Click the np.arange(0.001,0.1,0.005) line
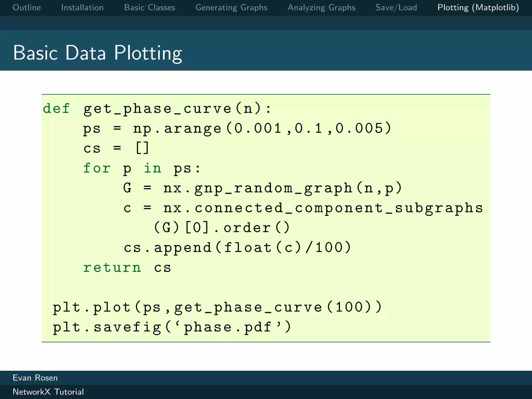This screenshot has height=399, width=532. tap(237, 129)
